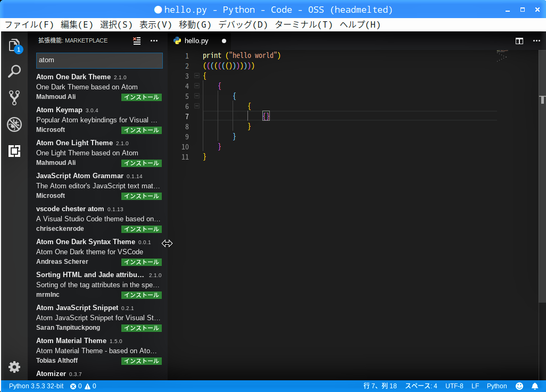Open the Explorer view in activity bar
The height and width of the screenshot is (392, 546).
[14, 45]
